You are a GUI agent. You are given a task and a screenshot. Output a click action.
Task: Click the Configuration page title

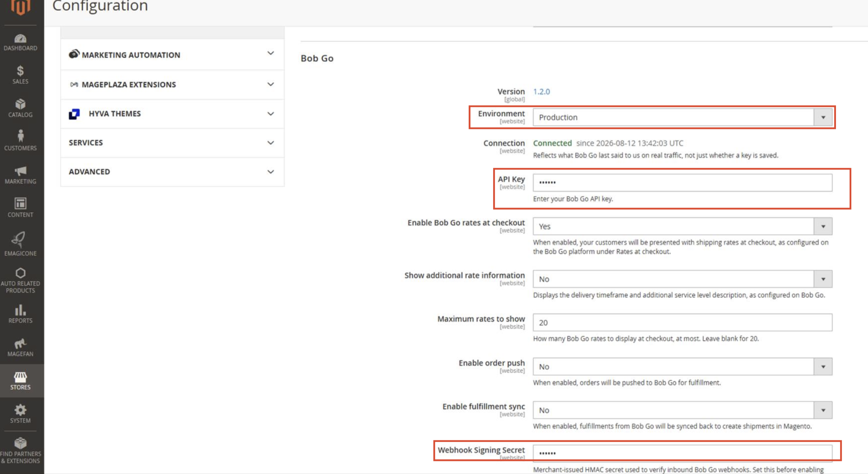[100, 6]
